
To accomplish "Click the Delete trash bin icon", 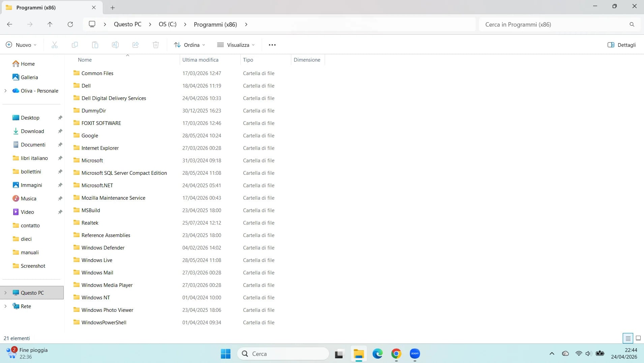I will click(x=156, y=45).
